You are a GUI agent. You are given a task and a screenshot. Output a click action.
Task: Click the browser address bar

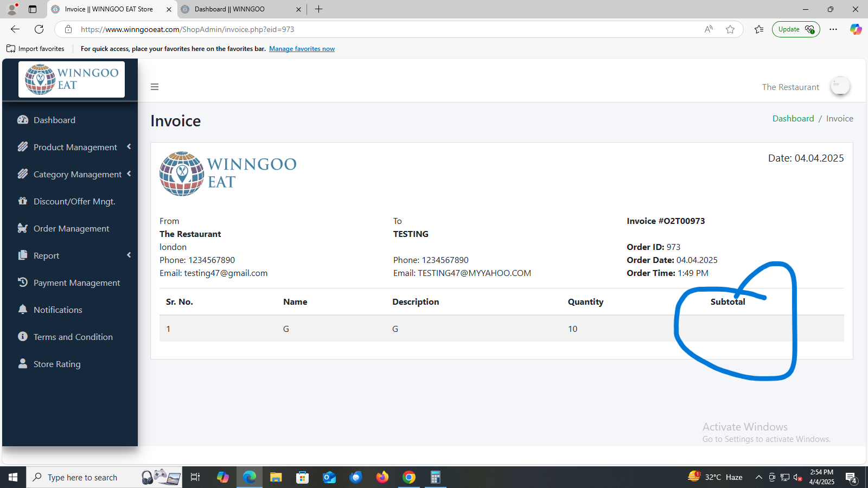pyautogui.click(x=380, y=29)
